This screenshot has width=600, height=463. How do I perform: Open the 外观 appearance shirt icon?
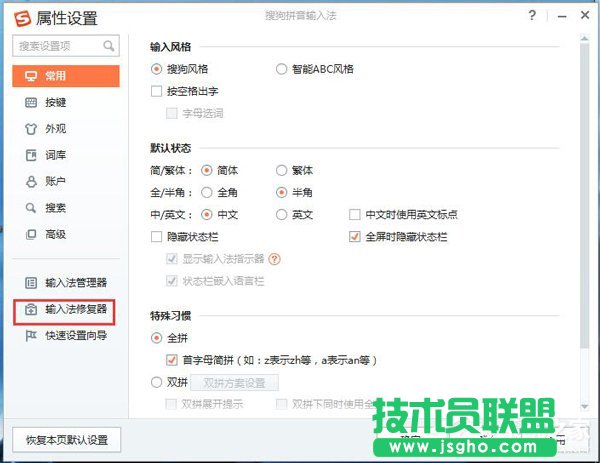click(30, 129)
